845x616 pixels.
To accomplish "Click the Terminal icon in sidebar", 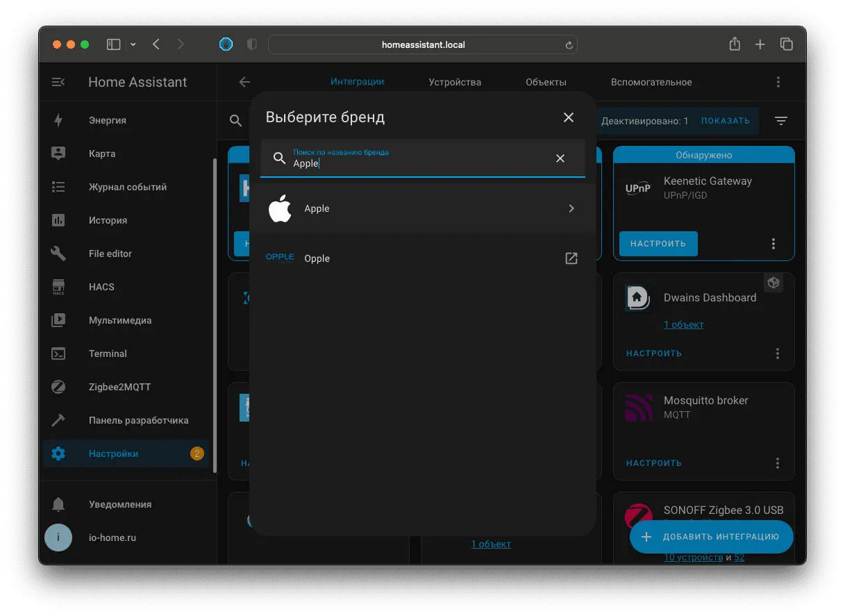I will point(58,353).
